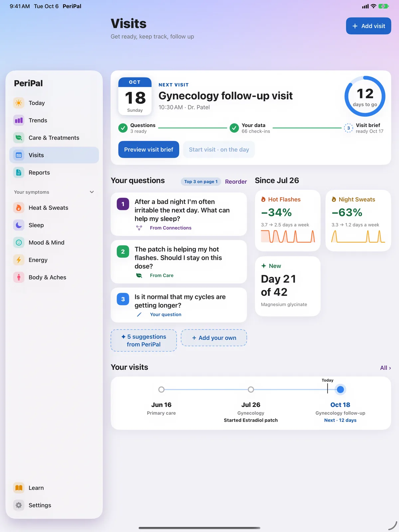Click Add your own question button
Screen dimensions: 399x532
(214, 338)
